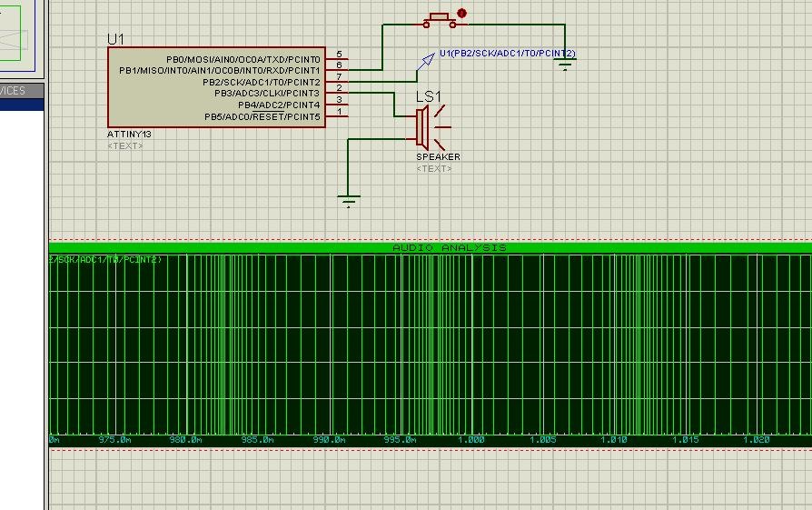This screenshot has width=812, height=510.
Task: Select the ground symbol near the button
Action: pyautogui.click(x=565, y=65)
